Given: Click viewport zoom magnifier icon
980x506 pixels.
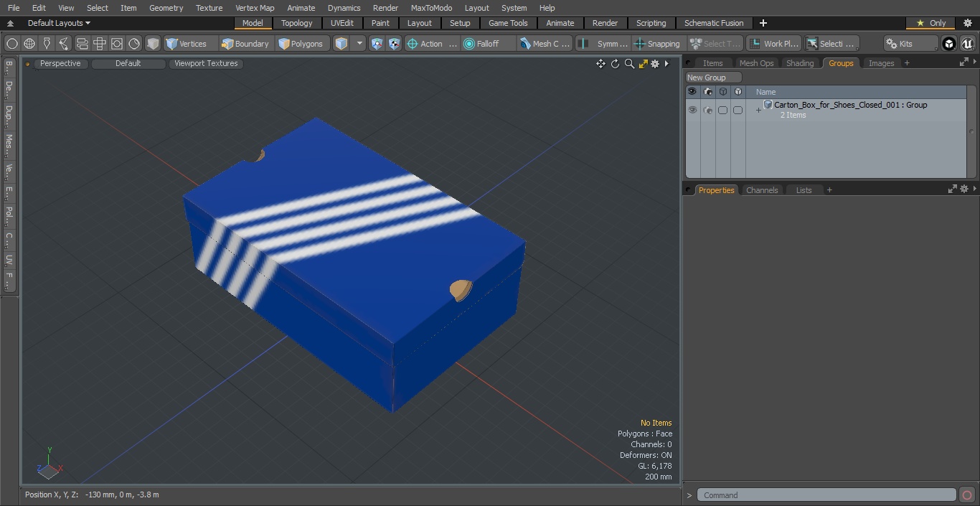Looking at the screenshot, I should coord(629,64).
